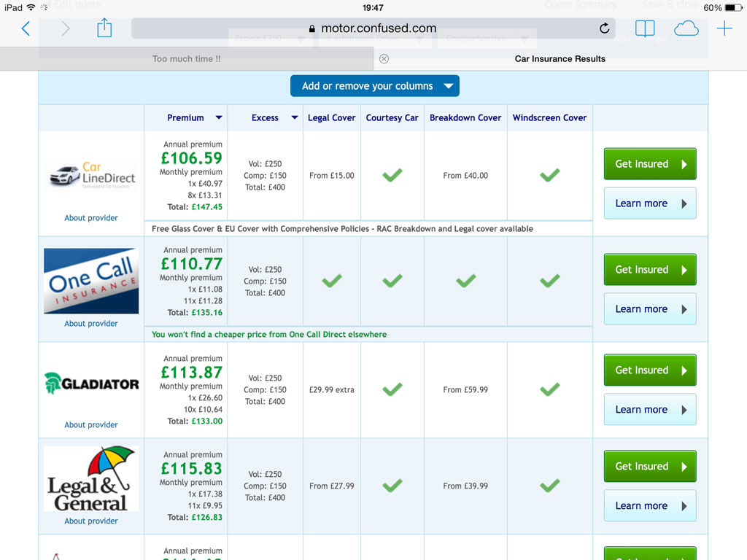The height and width of the screenshot is (560, 747).
Task: Sort by the Excess column arrow
Action: point(295,117)
